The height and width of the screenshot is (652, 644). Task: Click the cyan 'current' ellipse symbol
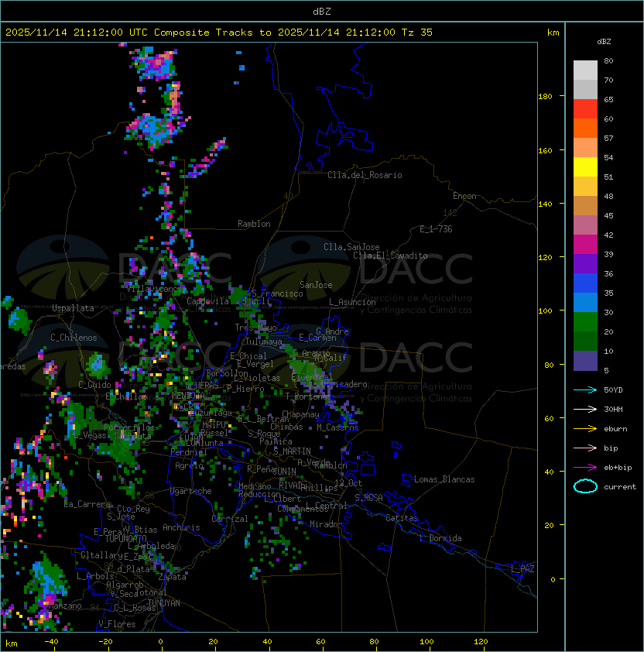click(585, 486)
